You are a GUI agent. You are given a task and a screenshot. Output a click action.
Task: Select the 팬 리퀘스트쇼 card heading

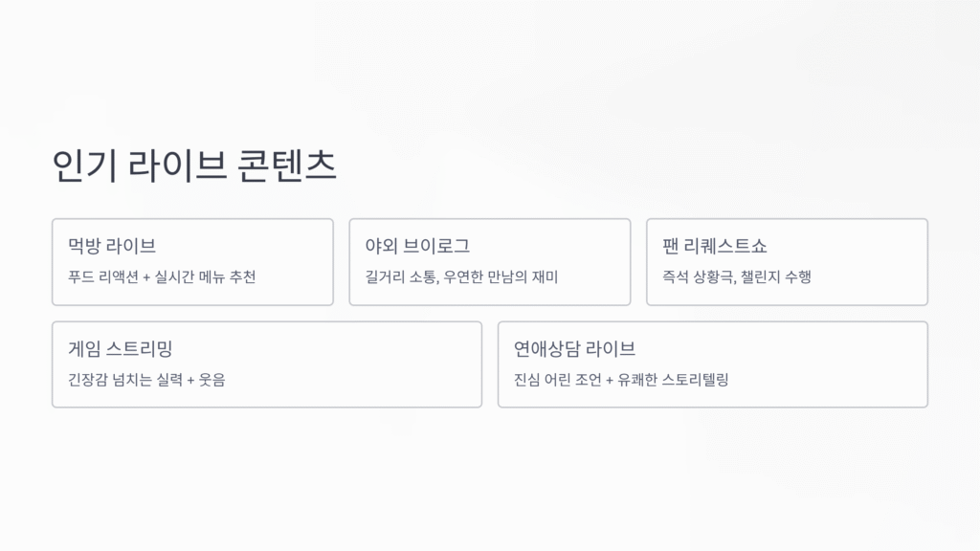[x=715, y=247]
